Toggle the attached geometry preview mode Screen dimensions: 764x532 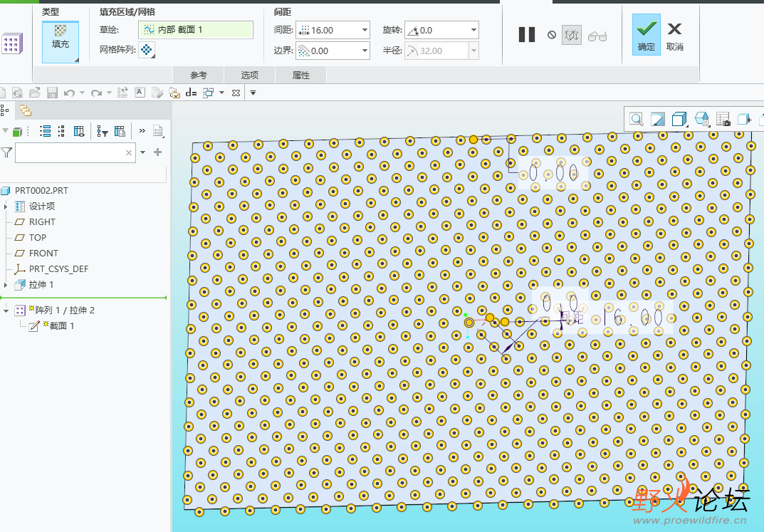tap(571, 34)
